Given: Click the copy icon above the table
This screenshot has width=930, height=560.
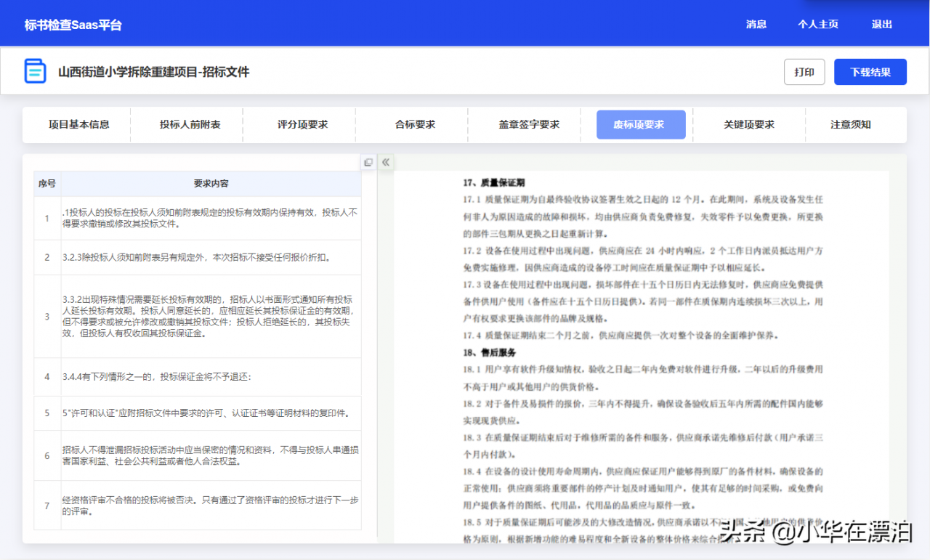Looking at the screenshot, I should (368, 163).
